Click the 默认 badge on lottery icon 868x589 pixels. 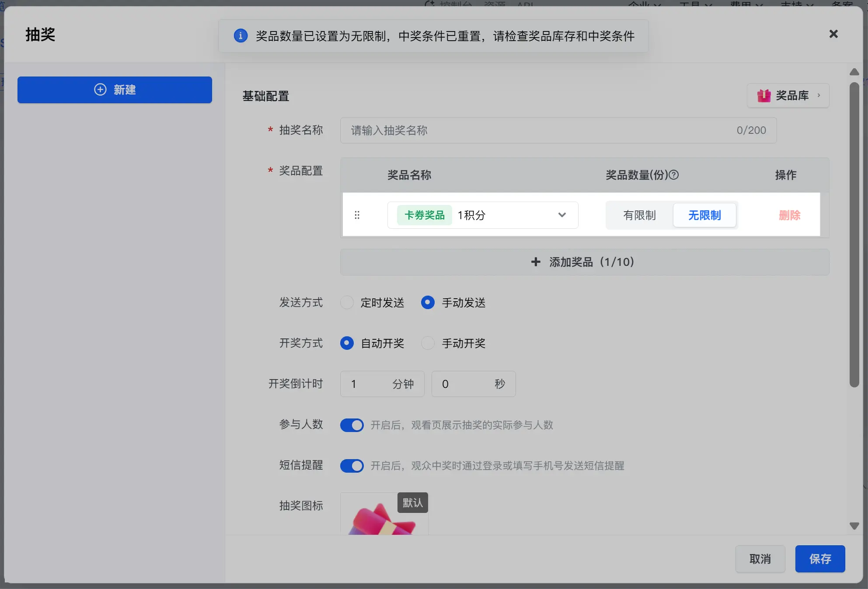(412, 503)
